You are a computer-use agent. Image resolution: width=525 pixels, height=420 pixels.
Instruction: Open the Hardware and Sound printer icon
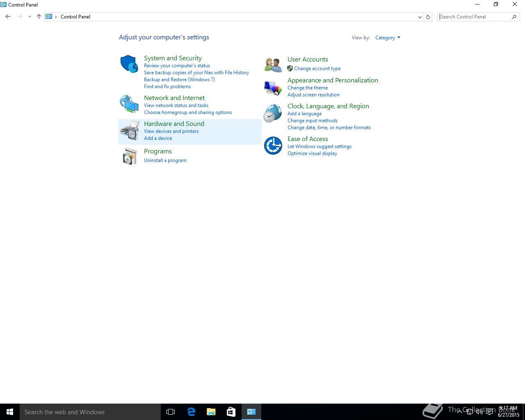(x=130, y=130)
